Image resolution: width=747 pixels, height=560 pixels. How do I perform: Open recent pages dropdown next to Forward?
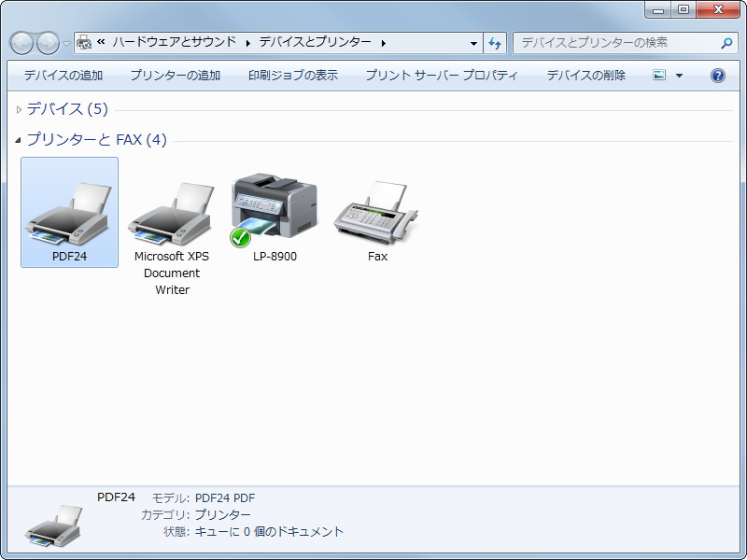tap(66, 44)
